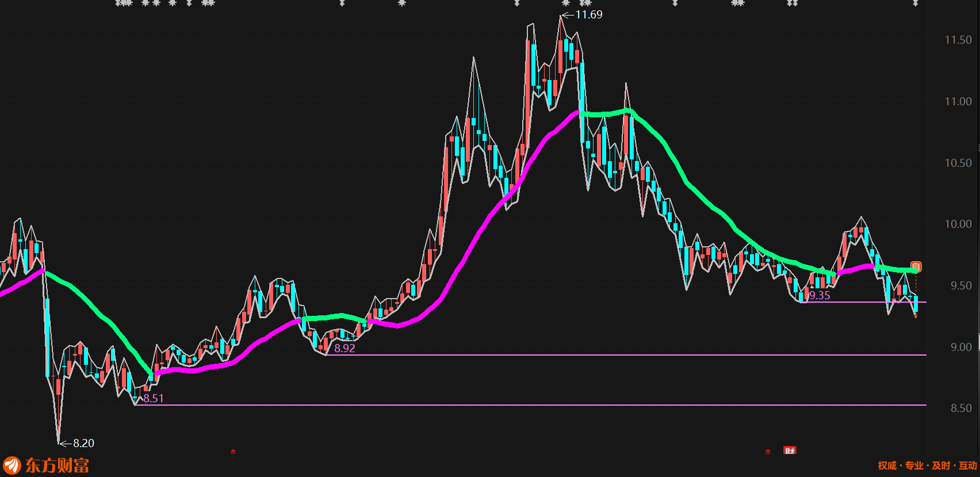Image resolution: width=980 pixels, height=477 pixels.
Task: Select the 8.51 horizontal support line
Action: tap(531, 405)
